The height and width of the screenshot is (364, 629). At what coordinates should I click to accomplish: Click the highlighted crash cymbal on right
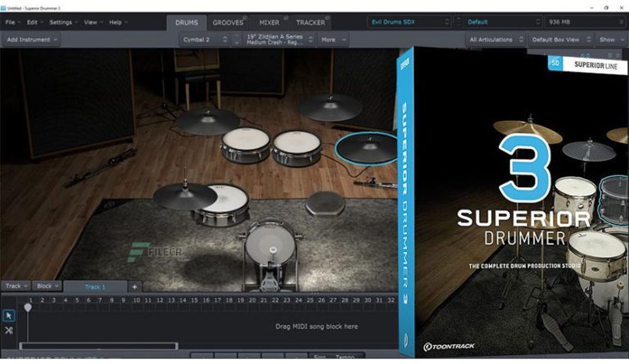pyautogui.click(x=365, y=149)
